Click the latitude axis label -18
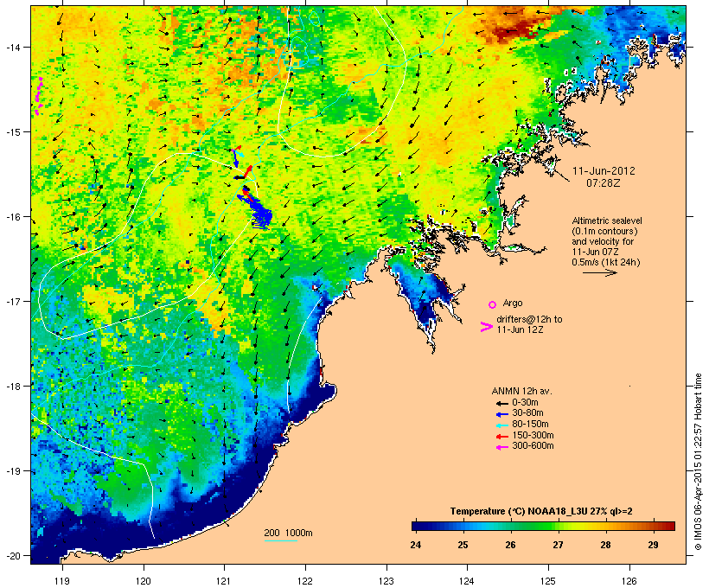Screen dimensions: 709x588 tap(12, 386)
